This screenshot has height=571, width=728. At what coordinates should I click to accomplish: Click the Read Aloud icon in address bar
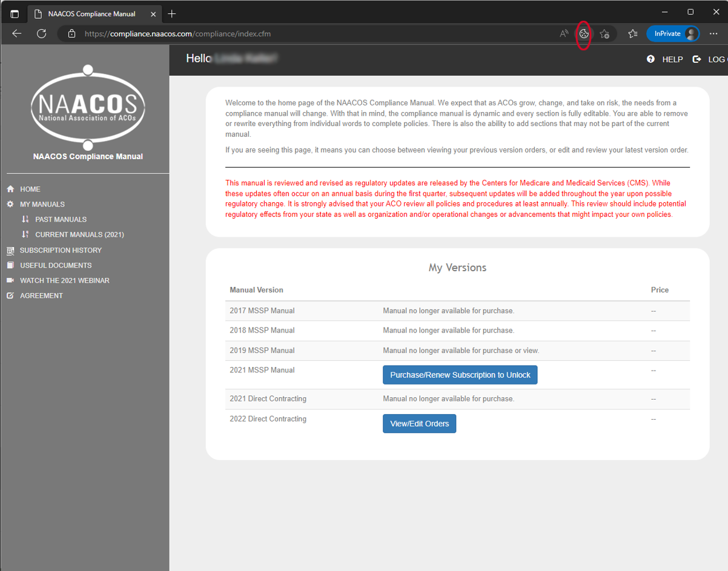pos(564,34)
